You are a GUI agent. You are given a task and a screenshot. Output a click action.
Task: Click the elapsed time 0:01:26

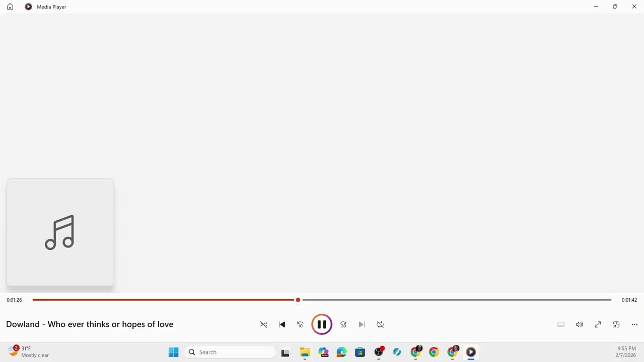coord(14,300)
